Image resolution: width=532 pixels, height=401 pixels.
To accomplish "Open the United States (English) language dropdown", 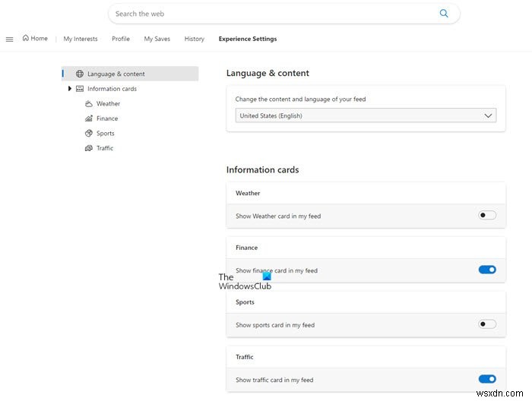I will (x=366, y=115).
